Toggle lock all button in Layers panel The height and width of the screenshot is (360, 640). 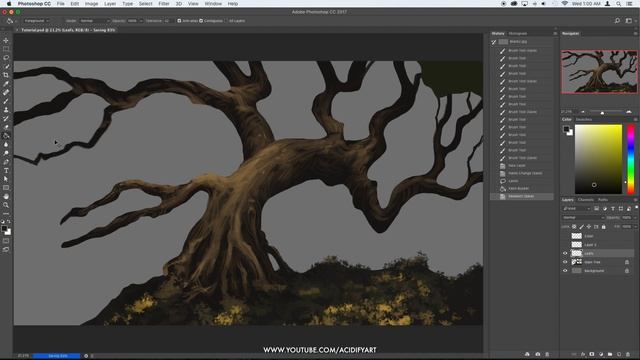tap(604, 227)
